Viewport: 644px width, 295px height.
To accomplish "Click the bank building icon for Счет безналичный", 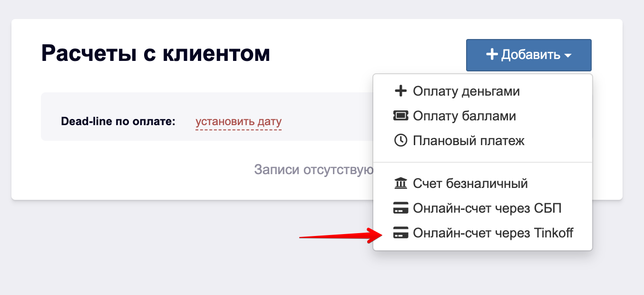I will click(x=401, y=183).
